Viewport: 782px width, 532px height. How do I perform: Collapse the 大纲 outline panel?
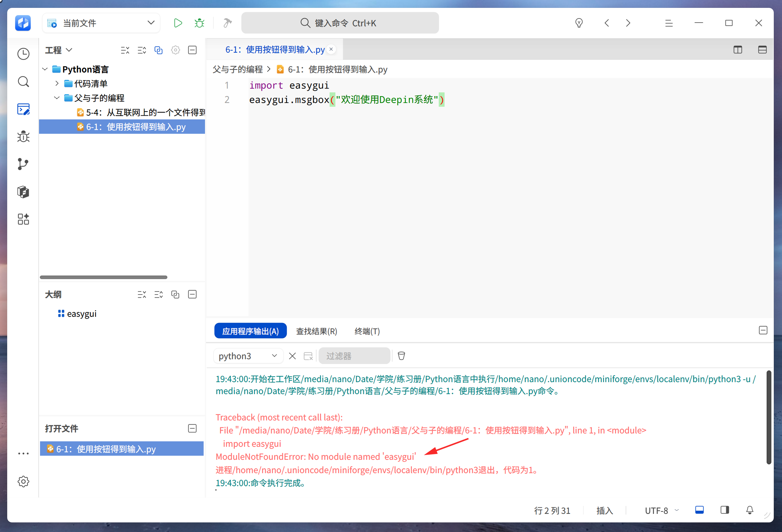pyautogui.click(x=192, y=295)
